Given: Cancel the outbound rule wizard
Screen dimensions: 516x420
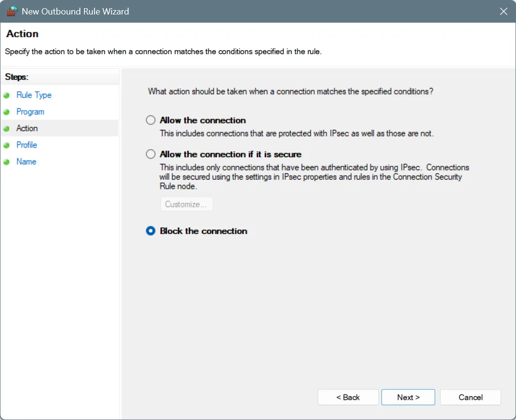Looking at the screenshot, I should click(x=470, y=397).
